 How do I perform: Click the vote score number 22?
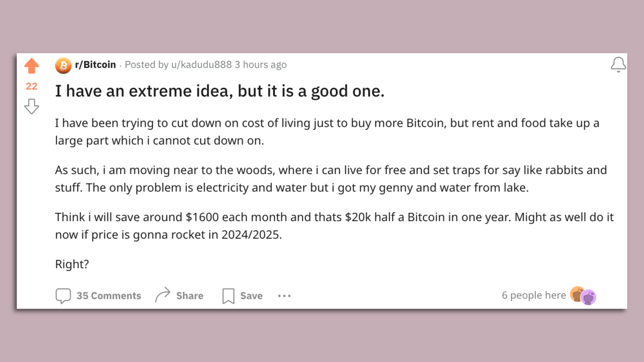(32, 86)
